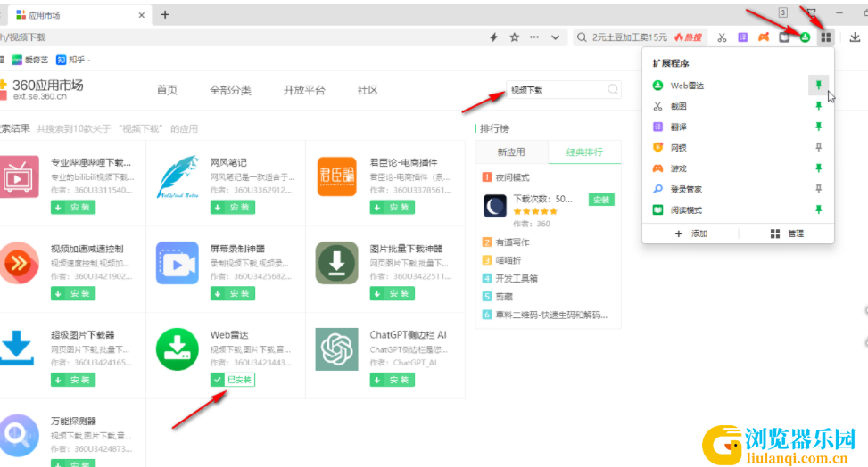Image resolution: width=868 pixels, height=467 pixels.
Task: Install 网风笔记 extension
Action: 233,207
